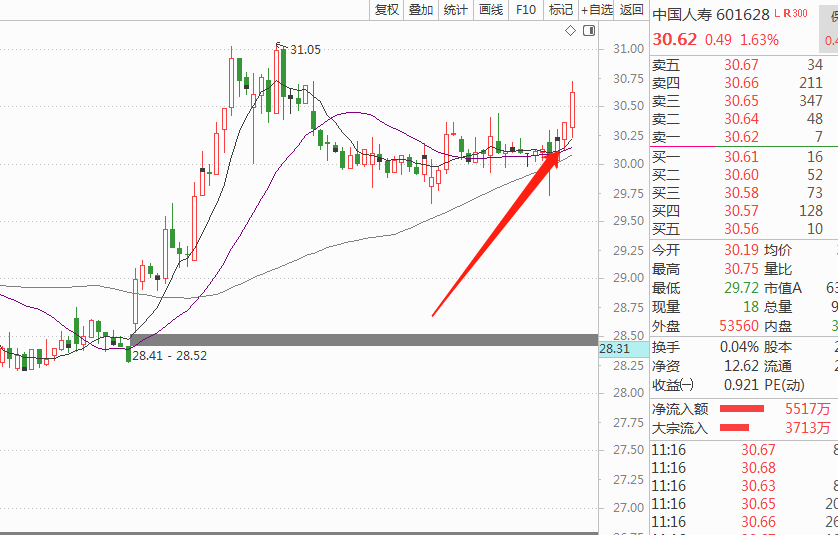Open the 叠加 overlay option
838x535 pixels.
pyautogui.click(x=421, y=10)
